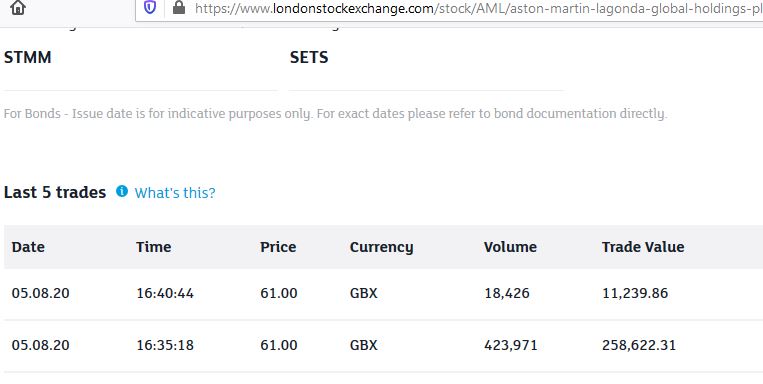The image size is (763, 384).
Task: Click the Currency column header
Action: pos(382,247)
